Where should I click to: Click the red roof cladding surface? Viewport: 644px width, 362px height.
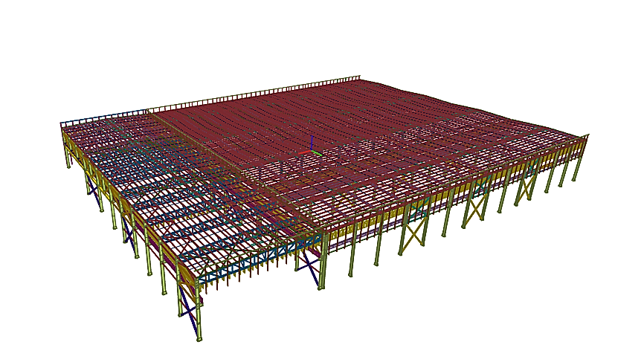(x=297, y=111)
